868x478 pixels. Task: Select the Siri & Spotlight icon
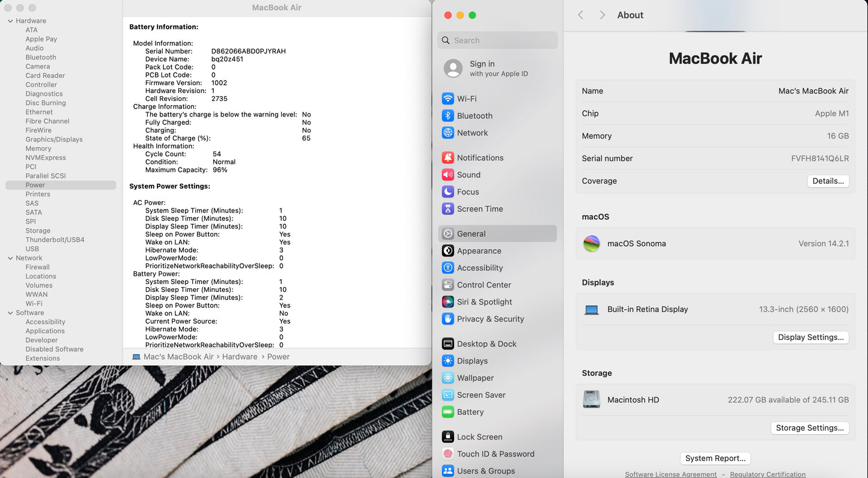(448, 302)
